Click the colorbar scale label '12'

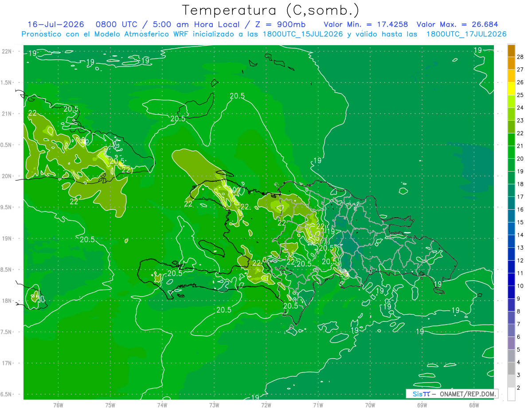tap(520, 260)
